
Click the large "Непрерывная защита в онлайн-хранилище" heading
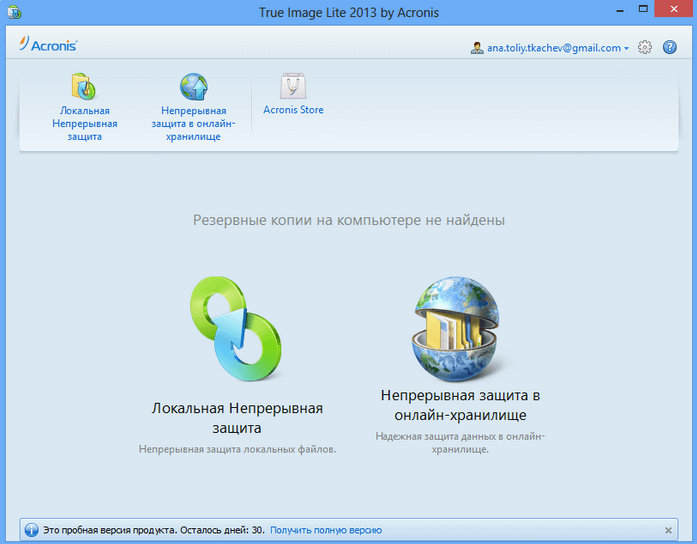tap(460, 404)
